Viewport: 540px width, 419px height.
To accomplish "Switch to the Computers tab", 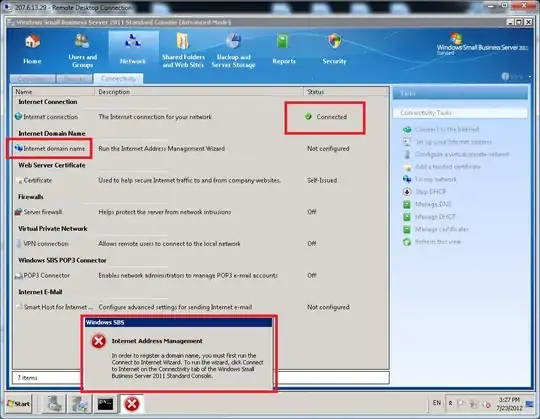I will click(32, 79).
